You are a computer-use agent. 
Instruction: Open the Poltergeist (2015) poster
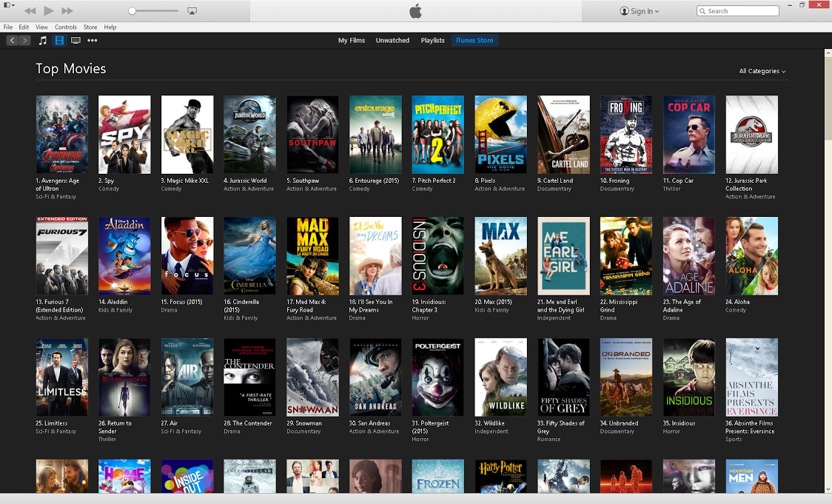(x=438, y=377)
